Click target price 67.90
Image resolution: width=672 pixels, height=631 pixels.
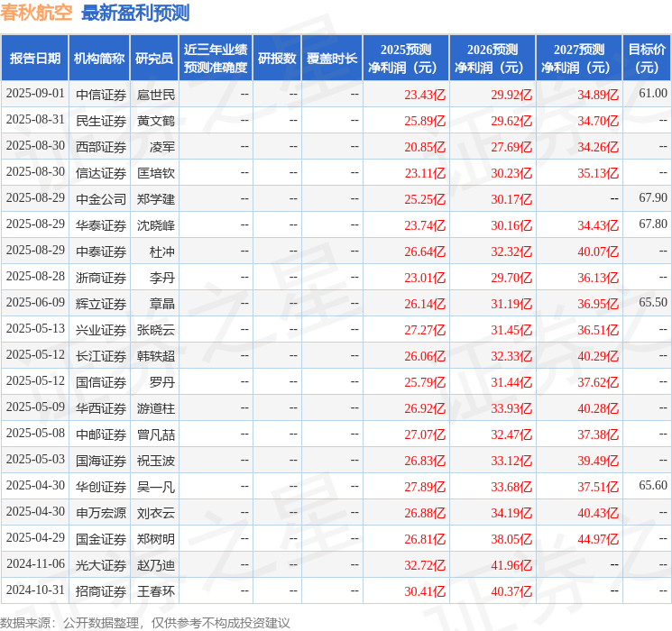coord(653,198)
